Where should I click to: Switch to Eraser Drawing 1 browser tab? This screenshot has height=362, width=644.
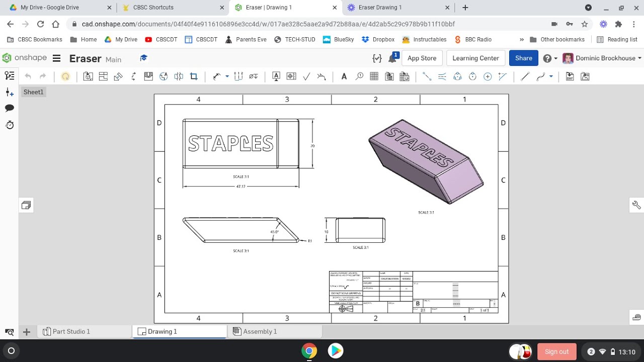pos(398,8)
